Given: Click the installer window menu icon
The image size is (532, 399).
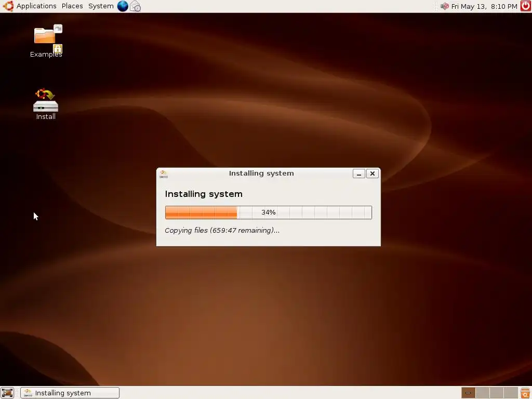Looking at the screenshot, I should click(x=164, y=174).
